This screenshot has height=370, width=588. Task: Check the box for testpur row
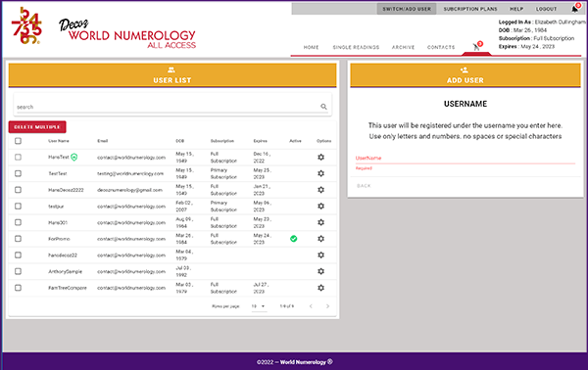coord(18,206)
